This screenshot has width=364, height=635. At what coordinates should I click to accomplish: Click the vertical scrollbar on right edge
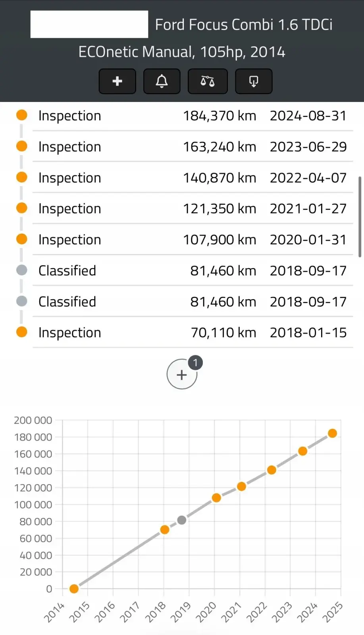pyautogui.click(x=360, y=217)
